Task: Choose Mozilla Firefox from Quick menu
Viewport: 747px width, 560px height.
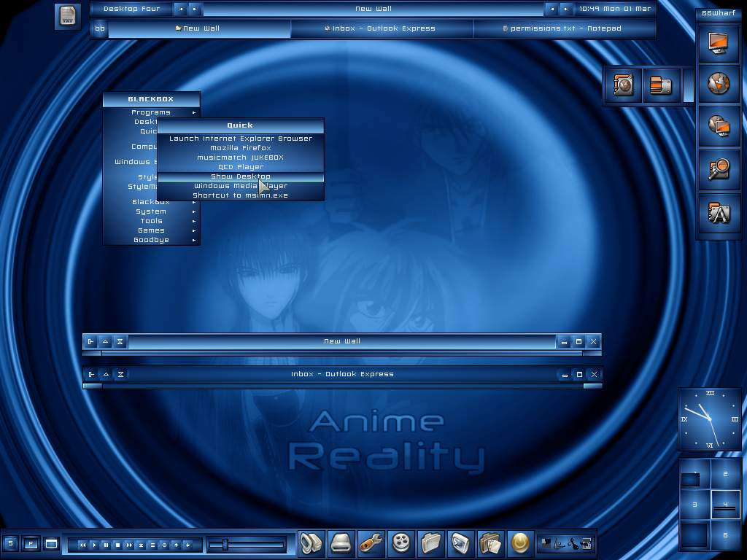Action: pyautogui.click(x=241, y=148)
